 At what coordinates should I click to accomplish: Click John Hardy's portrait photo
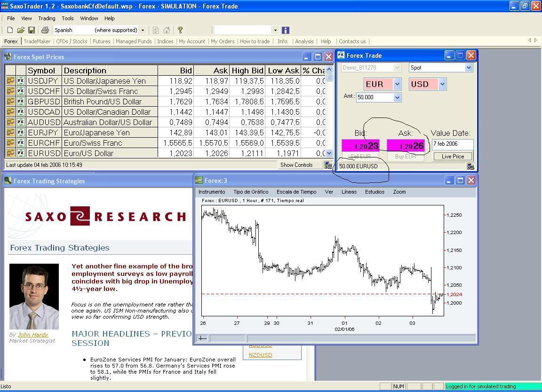[x=34, y=296]
